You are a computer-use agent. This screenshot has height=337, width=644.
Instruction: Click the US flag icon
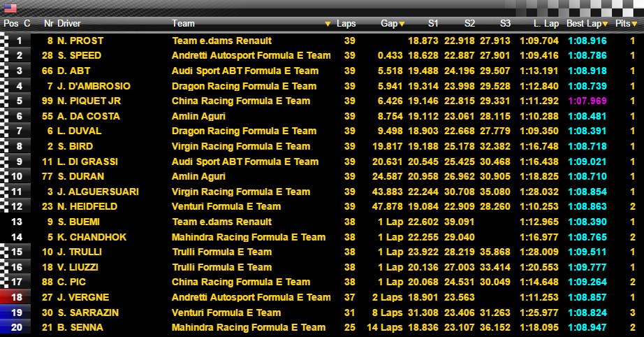pos(10,8)
